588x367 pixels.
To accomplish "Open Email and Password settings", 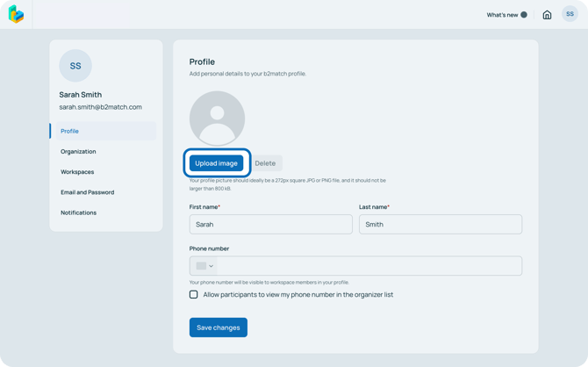I will 87,192.
